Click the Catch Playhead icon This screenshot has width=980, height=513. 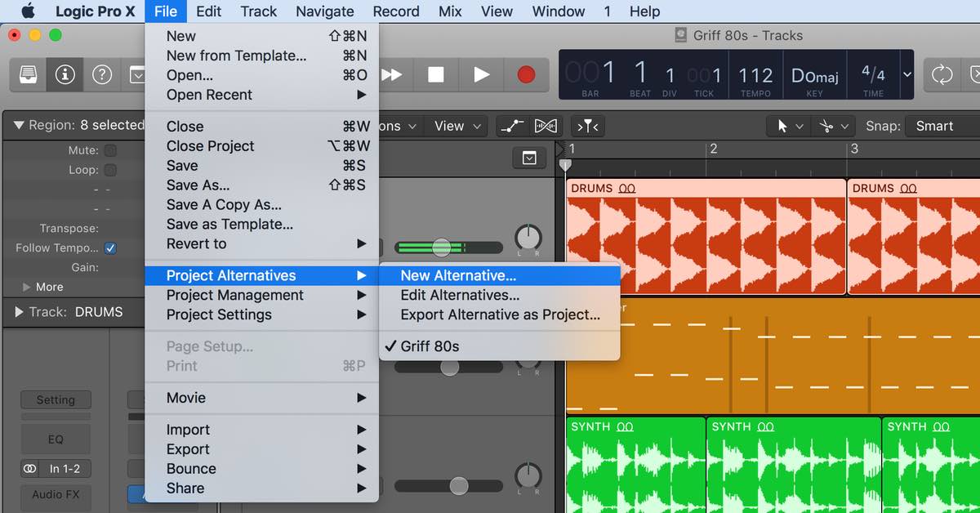click(x=587, y=126)
